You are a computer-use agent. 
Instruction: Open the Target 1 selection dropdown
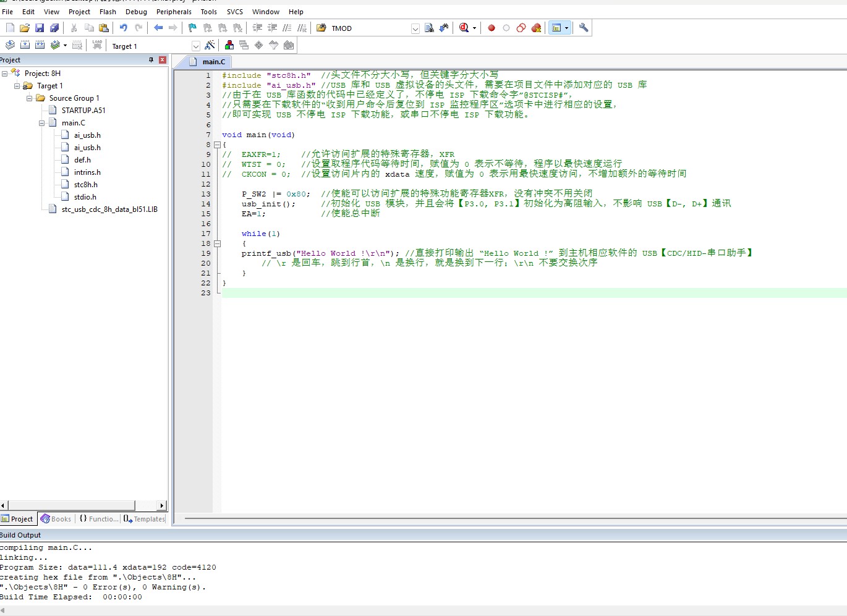196,46
